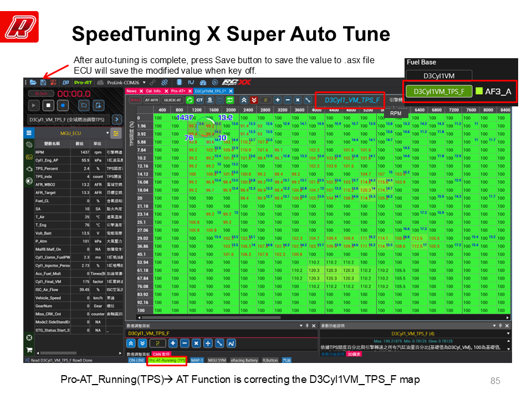
Task: Click the disconnect broken-link icon
Action: point(165,83)
